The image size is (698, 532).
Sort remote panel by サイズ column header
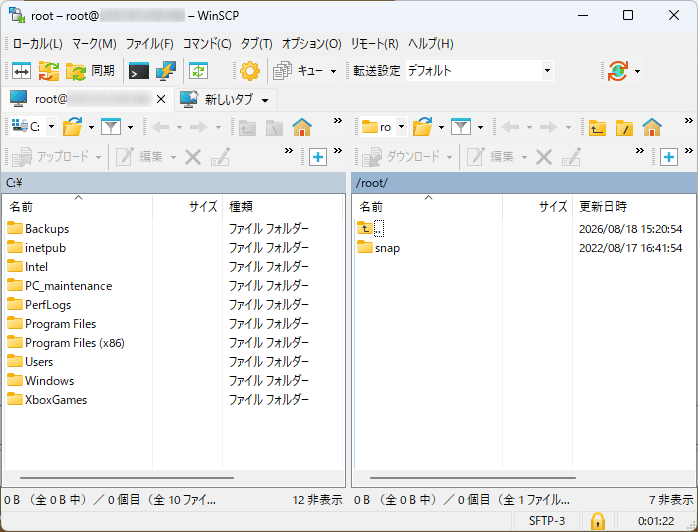point(537,207)
